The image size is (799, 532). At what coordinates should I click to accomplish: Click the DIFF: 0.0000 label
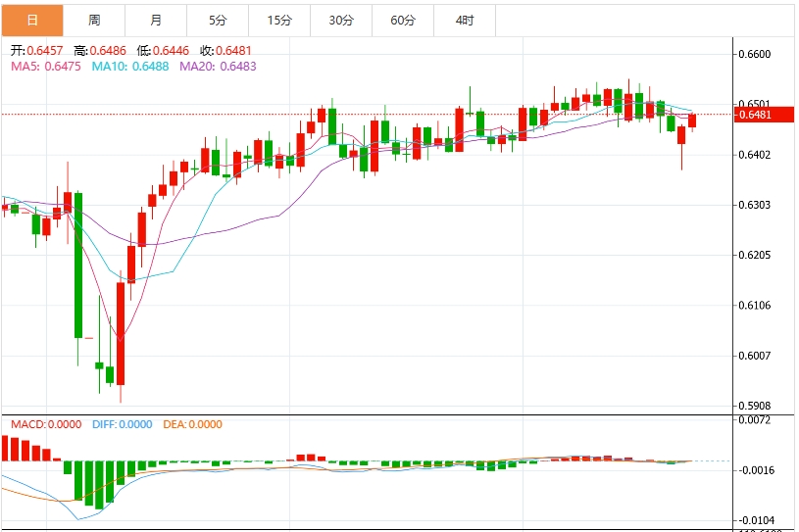click(x=123, y=424)
